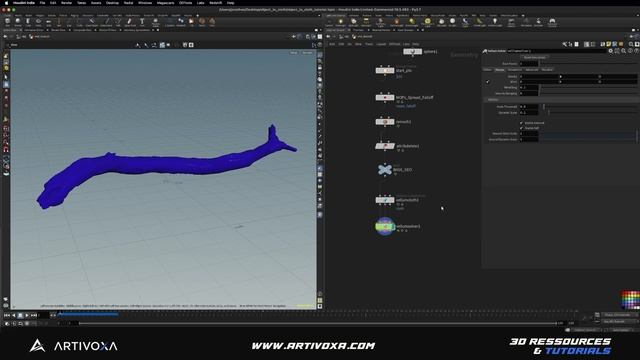Screen dimensions: 640x360
Task: Open network editor Tools menu
Action: click(x=369, y=44)
